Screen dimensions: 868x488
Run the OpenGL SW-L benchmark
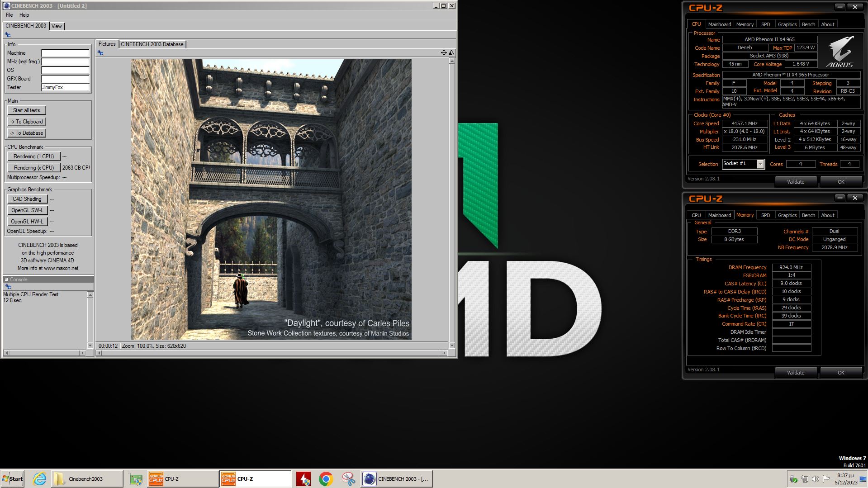(x=27, y=210)
